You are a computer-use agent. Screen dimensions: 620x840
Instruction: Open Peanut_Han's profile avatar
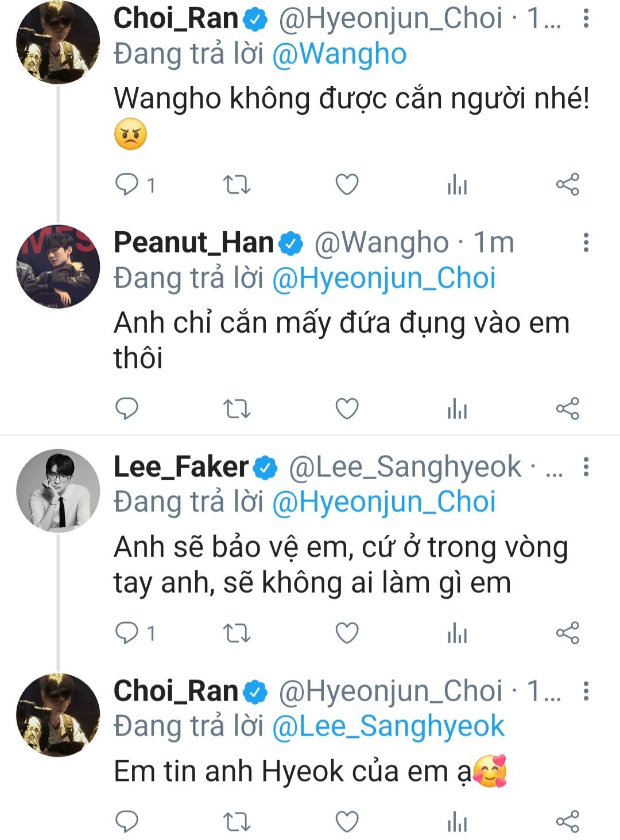coord(58,266)
